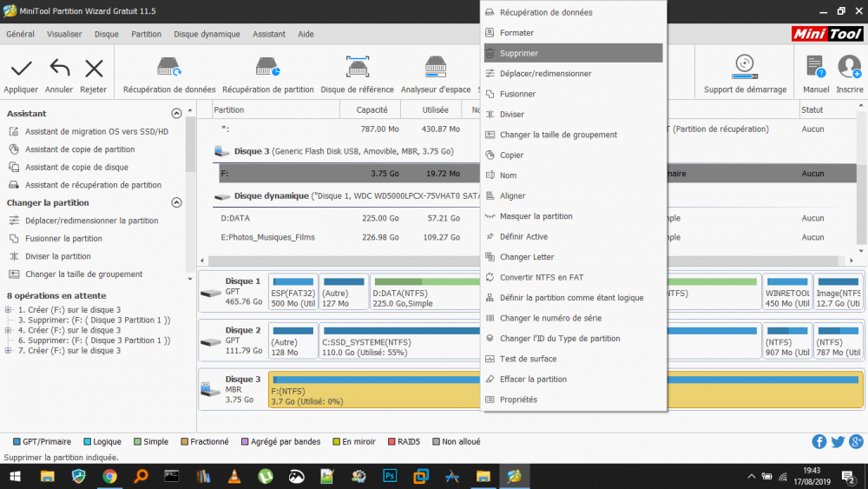868x489 pixels.
Task: Click the Annuler undo icon
Action: tap(59, 69)
